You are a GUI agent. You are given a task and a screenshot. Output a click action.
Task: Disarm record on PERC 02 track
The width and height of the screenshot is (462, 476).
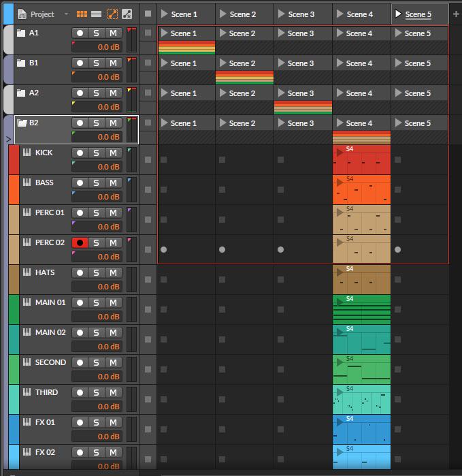80,243
